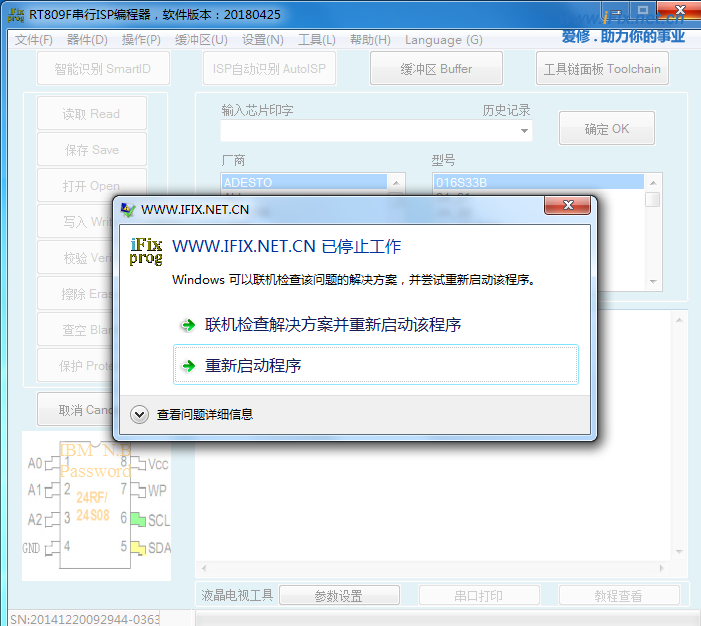Click 读取 Read button
The image size is (701, 626).
[x=91, y=114]
